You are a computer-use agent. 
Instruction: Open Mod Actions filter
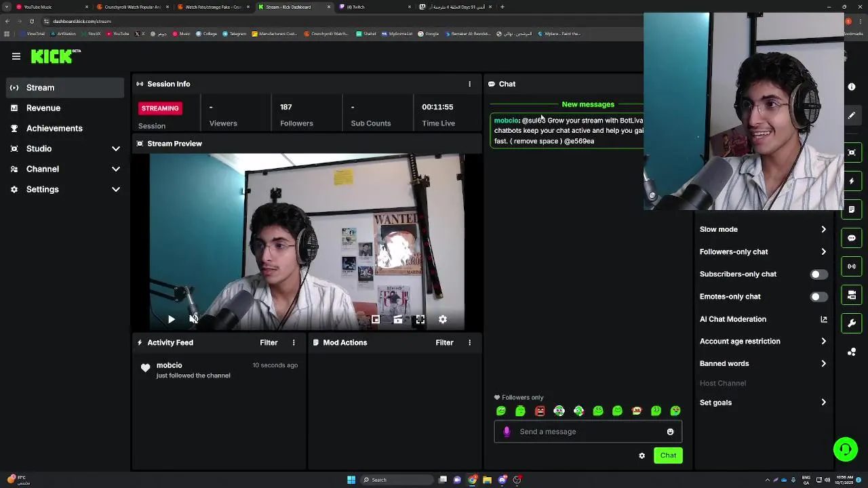444,342
